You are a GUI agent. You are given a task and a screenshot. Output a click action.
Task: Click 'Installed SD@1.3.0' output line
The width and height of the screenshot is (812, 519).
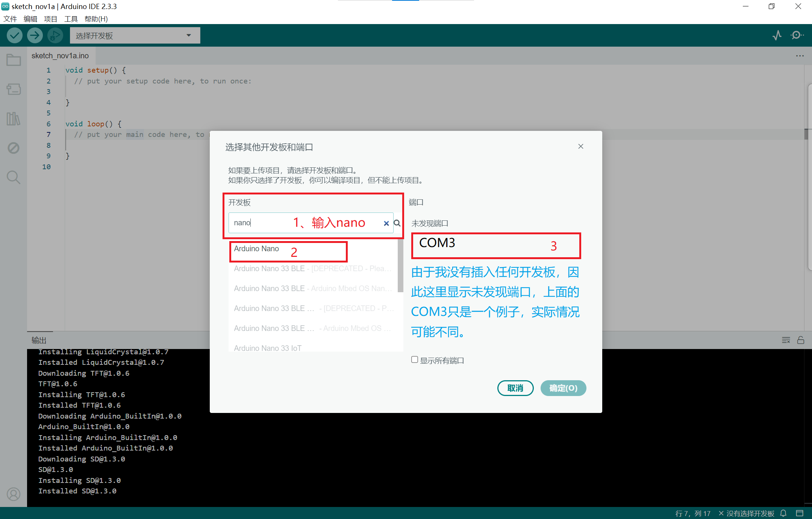click(77, 491)
